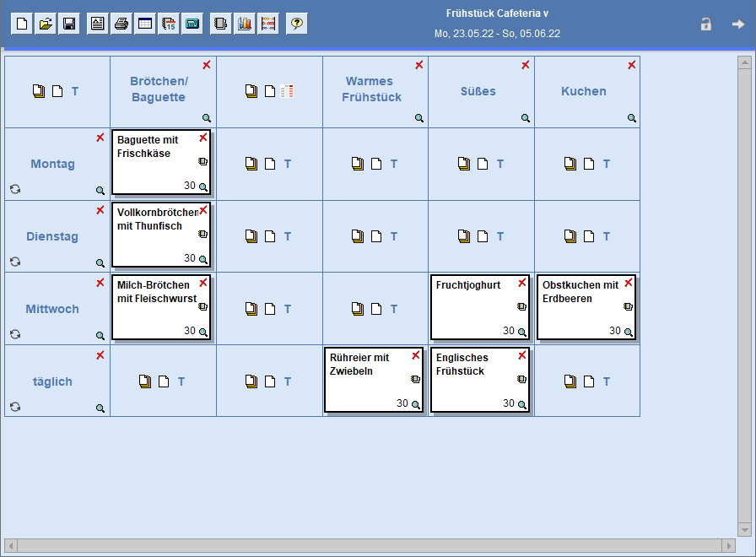The image size is (756, 557).
Task: Open the magnifier on Vollkornbrötchen mit Thunfisch card
Action: (x=203, y=259)
